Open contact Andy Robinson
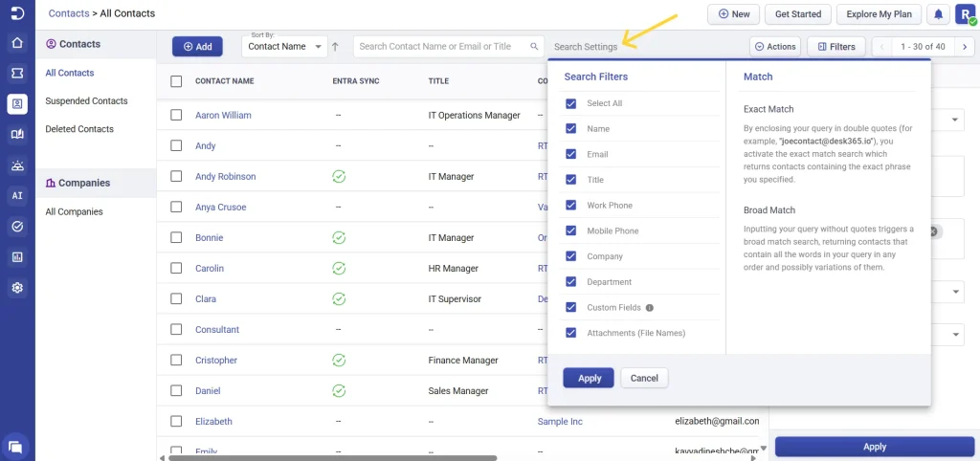Screen dimensions: 980x461 (226, 176)
